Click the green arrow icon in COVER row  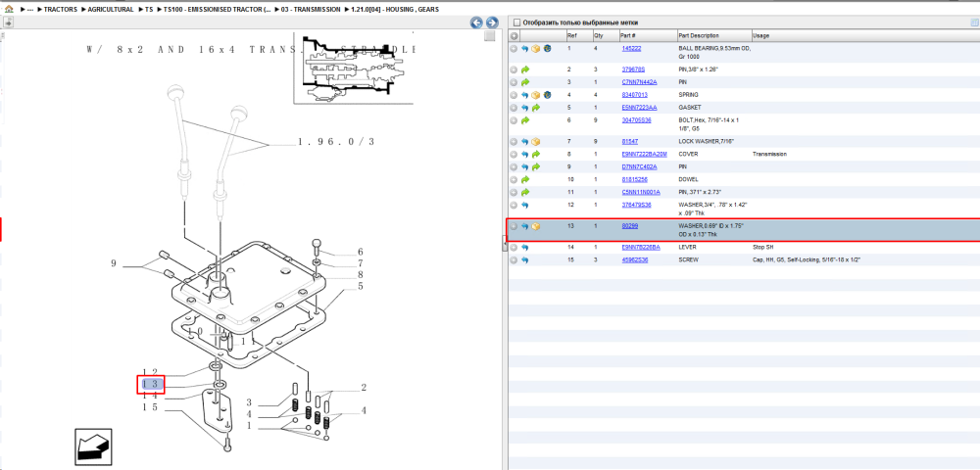[x=536, y=154]
